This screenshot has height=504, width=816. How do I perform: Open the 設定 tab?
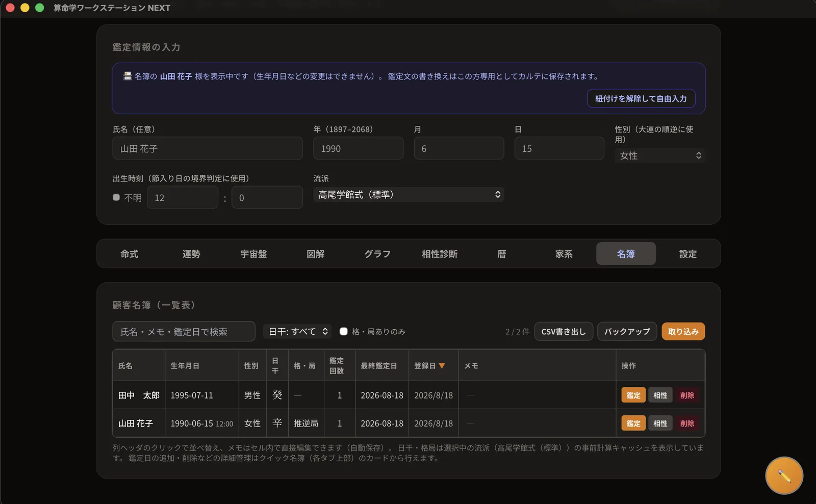[x=688, y=254]
